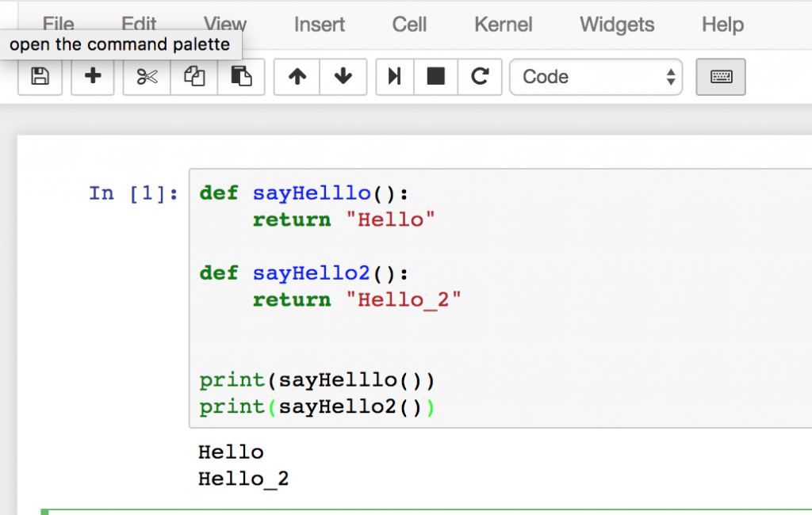
Task: Move the cell down with down arrow
Action: tap(343, 77)
